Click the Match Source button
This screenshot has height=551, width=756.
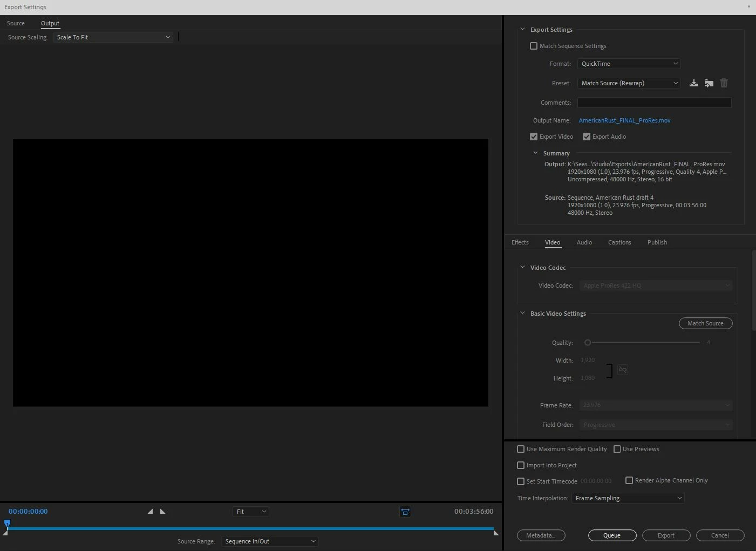[705, 323]
